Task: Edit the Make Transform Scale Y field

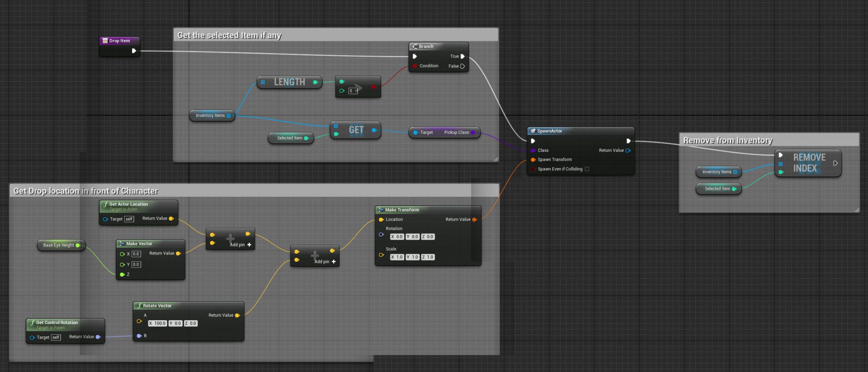Action: tap(412, 257)
